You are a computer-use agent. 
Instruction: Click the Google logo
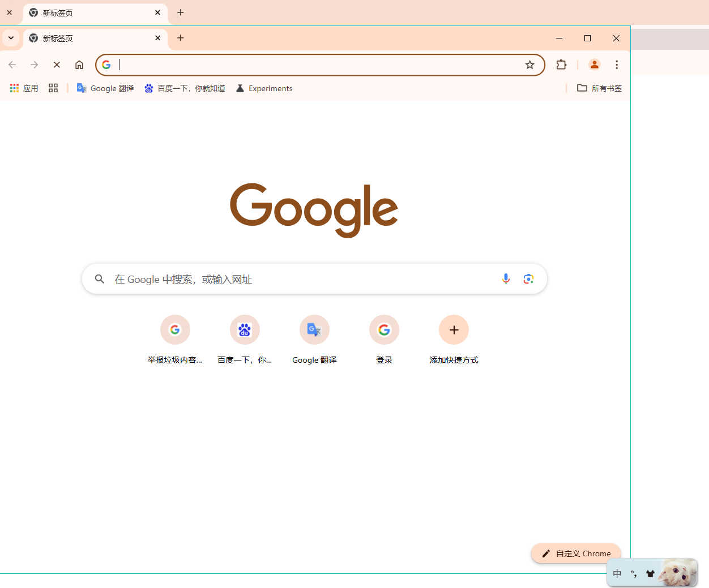(314, 210)
